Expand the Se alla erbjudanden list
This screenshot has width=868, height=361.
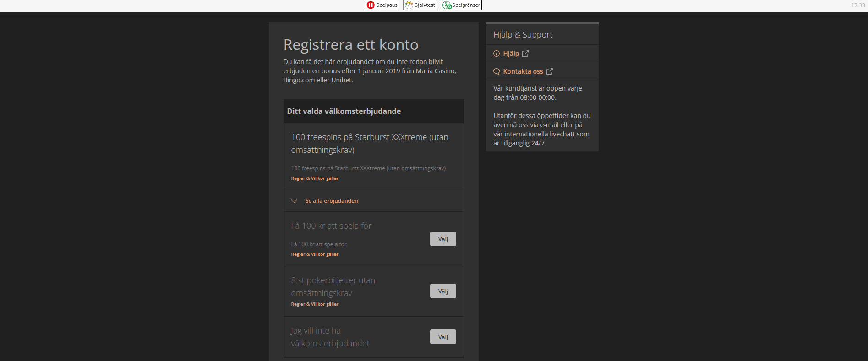coord(332,201)
